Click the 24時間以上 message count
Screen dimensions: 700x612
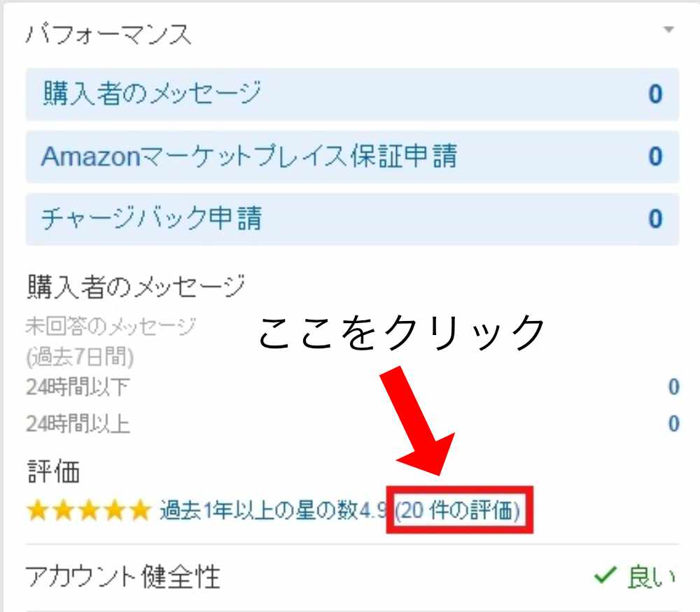pyautogui.click(x=673, y=423)
